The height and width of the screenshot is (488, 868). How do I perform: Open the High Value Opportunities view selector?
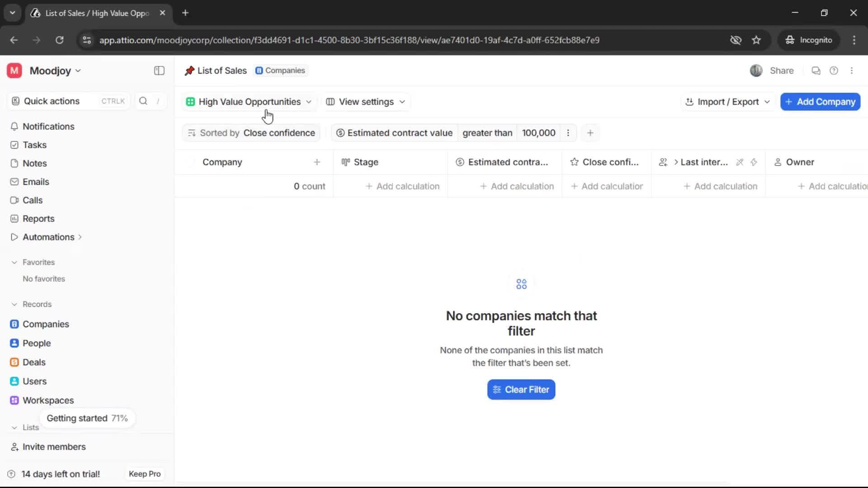249,102
